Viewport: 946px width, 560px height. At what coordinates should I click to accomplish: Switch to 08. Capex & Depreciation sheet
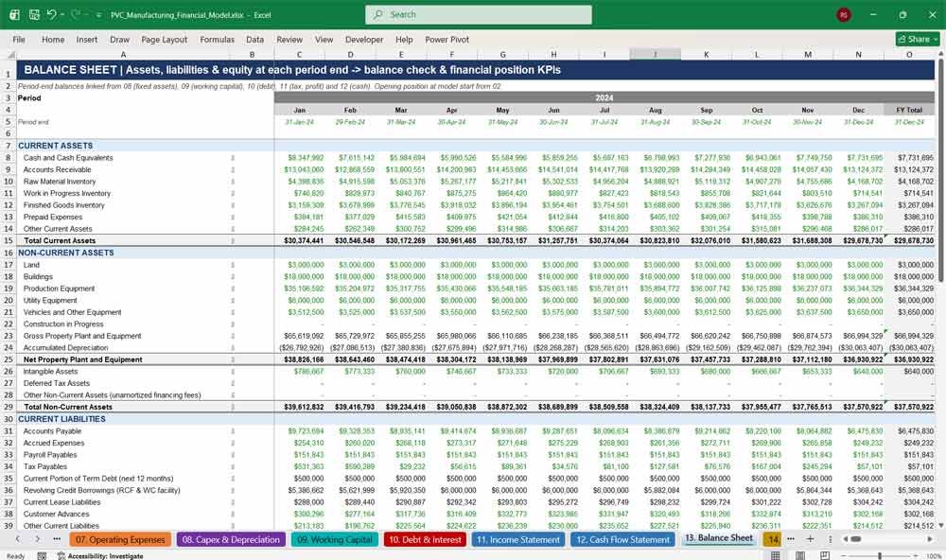click(231, 539)
